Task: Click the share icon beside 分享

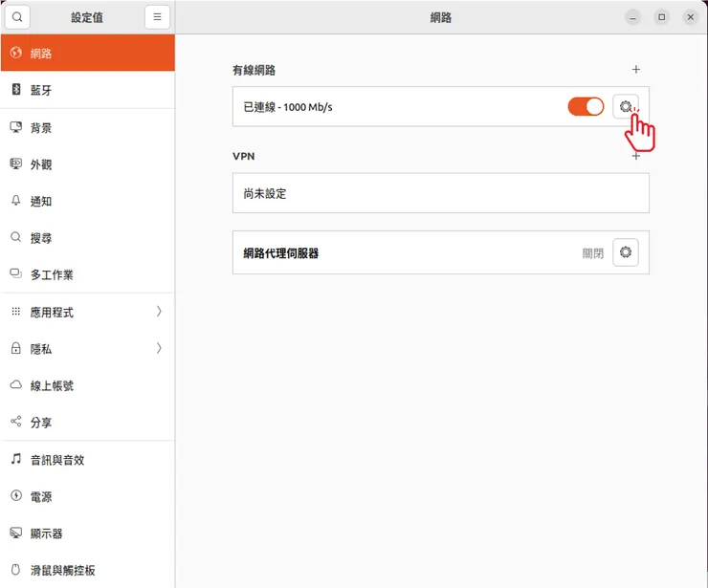Action: pos(16,421)
